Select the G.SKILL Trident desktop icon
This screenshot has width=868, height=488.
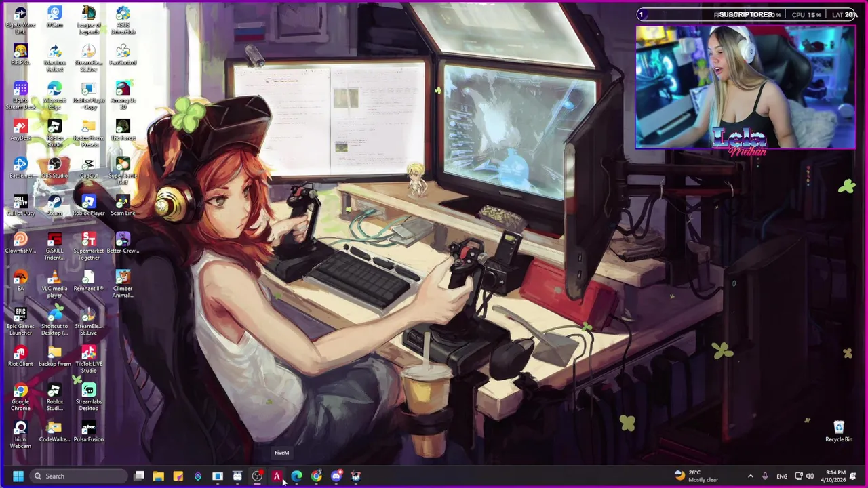coord(55,246)
